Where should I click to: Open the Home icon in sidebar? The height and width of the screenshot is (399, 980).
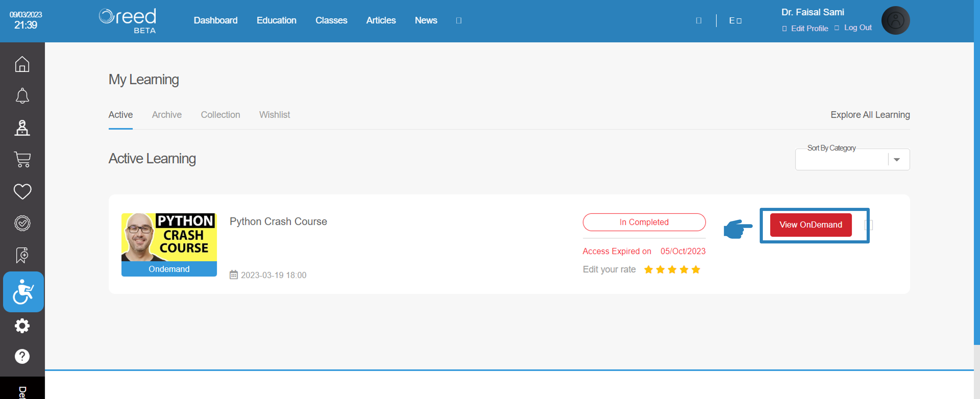[x=22, y=64]
